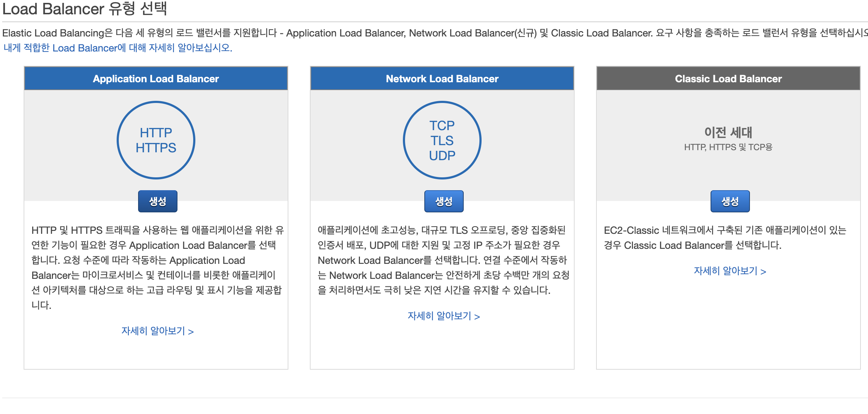Screen dimensions: 868x414
Task: Click the TCP TLS UDP circle icon
Action: pyautogui.click(x=442, y=140)
